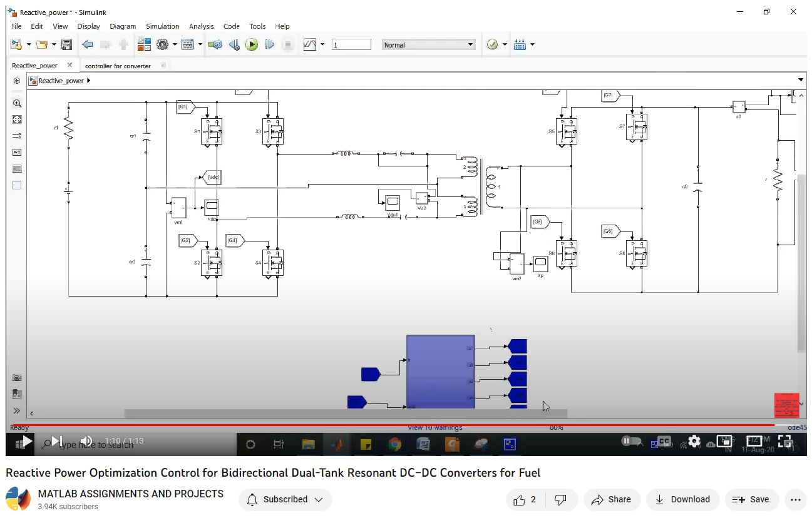The width and height of the screenshot is (812, 518).
Task: Enter fullscreen video mode
Action: [x=784, y=441]
